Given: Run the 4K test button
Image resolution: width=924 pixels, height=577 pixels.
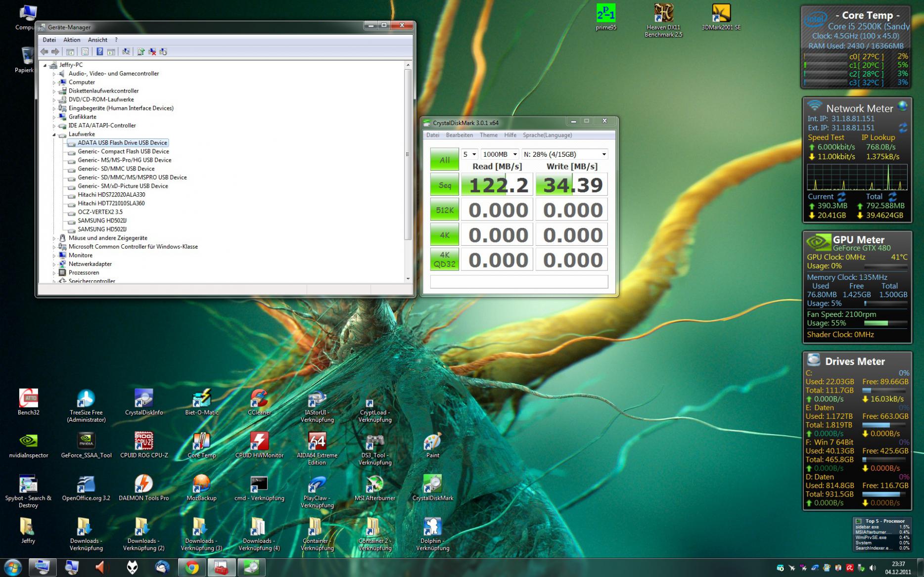Looking at the screenshot, I should 445,235.
